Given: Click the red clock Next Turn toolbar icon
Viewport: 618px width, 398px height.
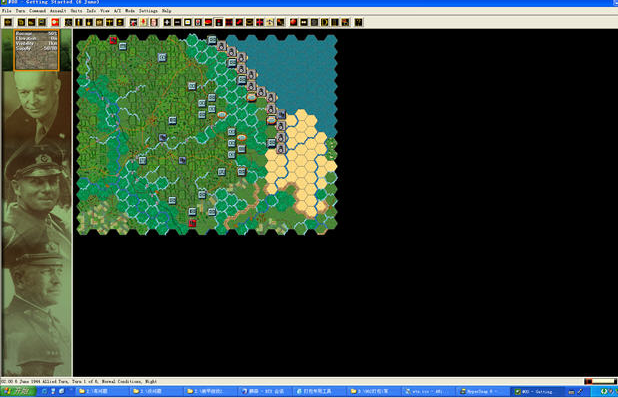Looking at the screenshot, I should [55, 22].
